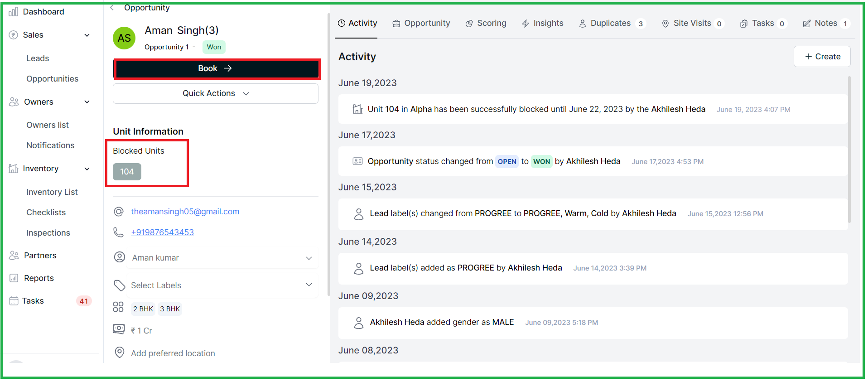Click the Won status badge

tap(214, 47)
